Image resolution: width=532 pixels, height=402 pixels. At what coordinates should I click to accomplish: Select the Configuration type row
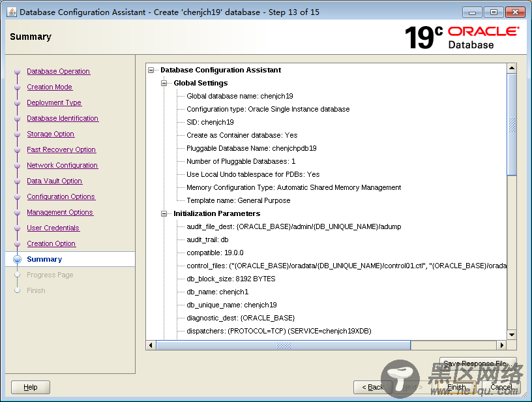[x=268, y=109]
